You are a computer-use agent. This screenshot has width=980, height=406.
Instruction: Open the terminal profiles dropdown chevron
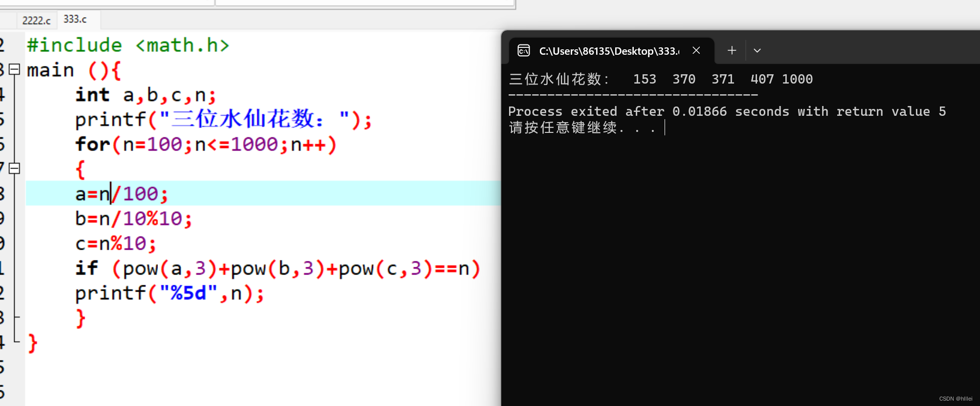[757, 50]
